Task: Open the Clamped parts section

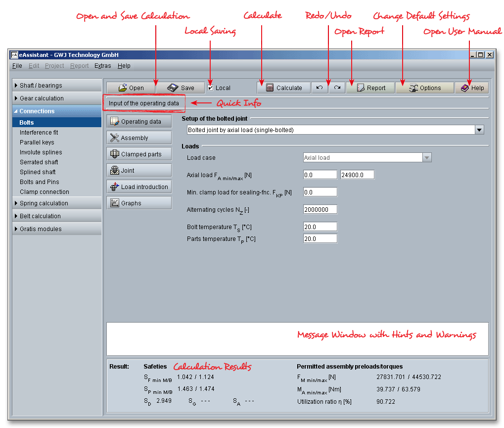Action: (x=139, y=154)
